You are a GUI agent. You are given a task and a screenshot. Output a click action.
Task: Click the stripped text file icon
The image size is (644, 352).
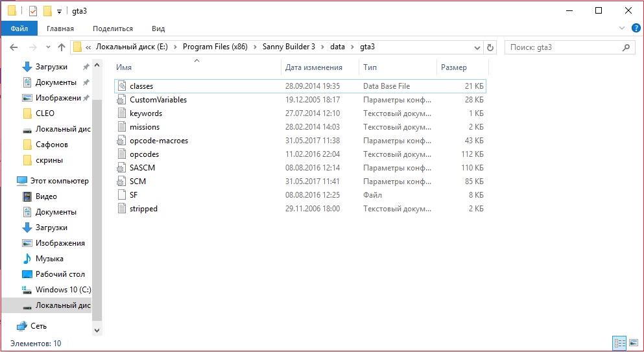tap(121, 208)
